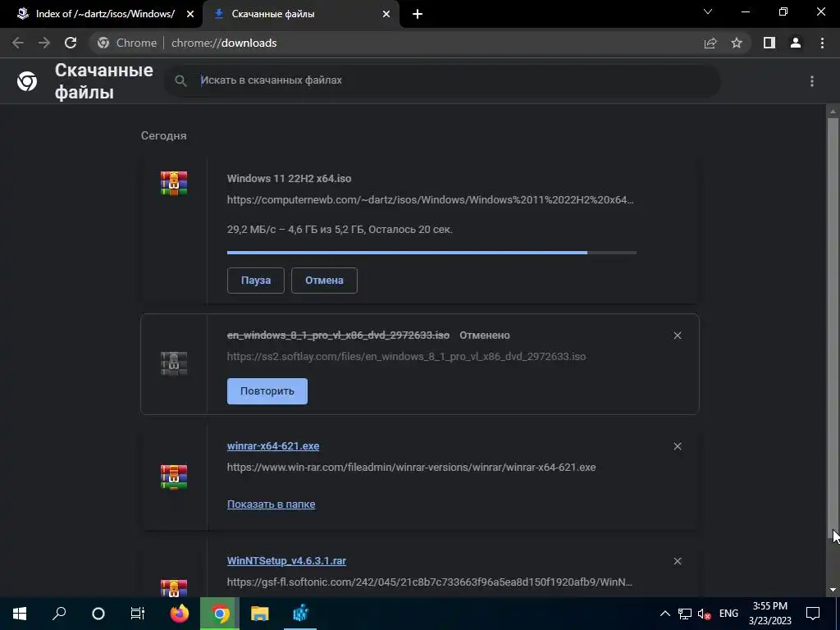Open the Chrome three-dot menu
This screenshot has width=840, height=630.
(x=822, y=43)
